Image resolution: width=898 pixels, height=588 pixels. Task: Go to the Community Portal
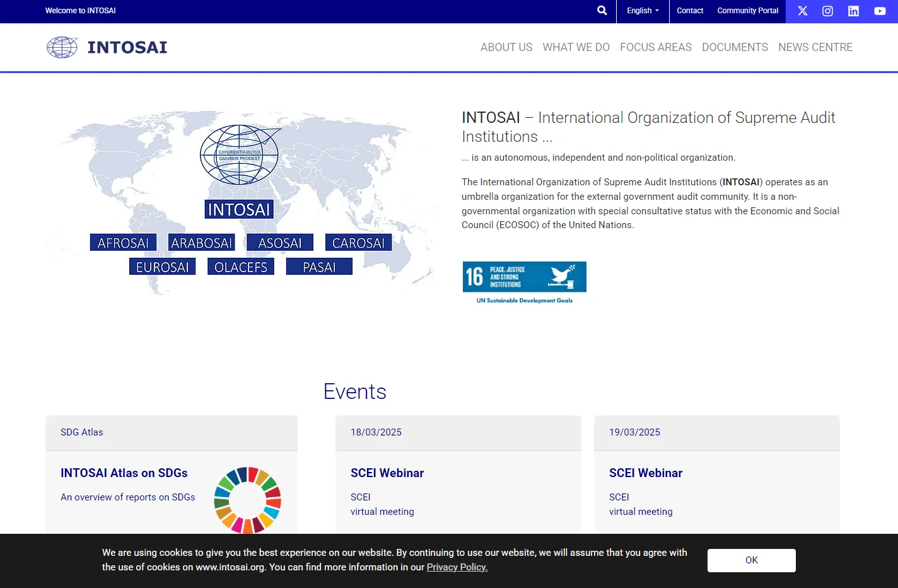click(x=748, y=11)
